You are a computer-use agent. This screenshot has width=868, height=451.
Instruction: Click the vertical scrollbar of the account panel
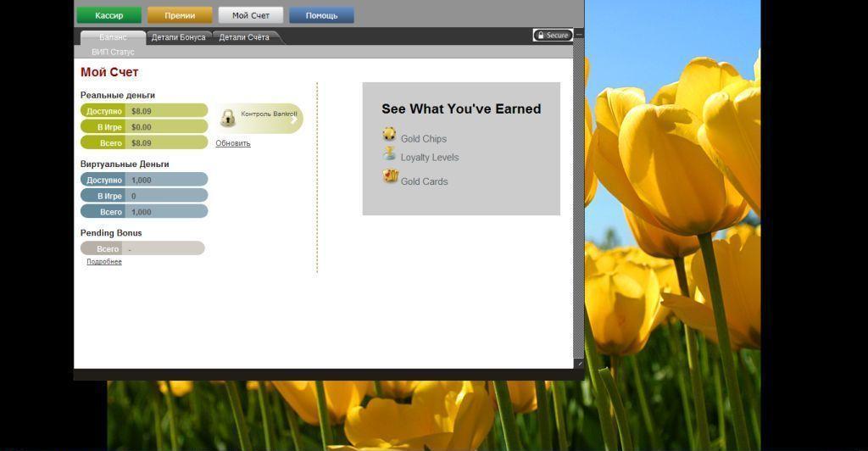pos(580,203)
